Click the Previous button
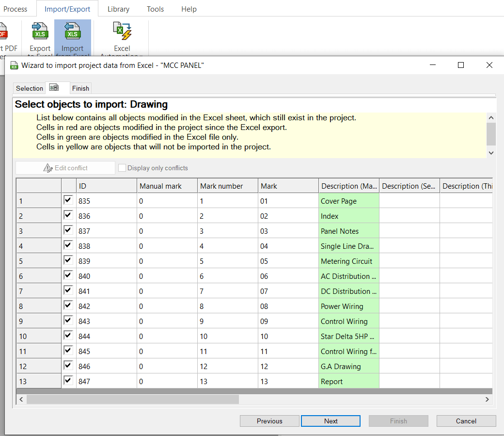Screen dimensions: 504x436 click(269, 421)
